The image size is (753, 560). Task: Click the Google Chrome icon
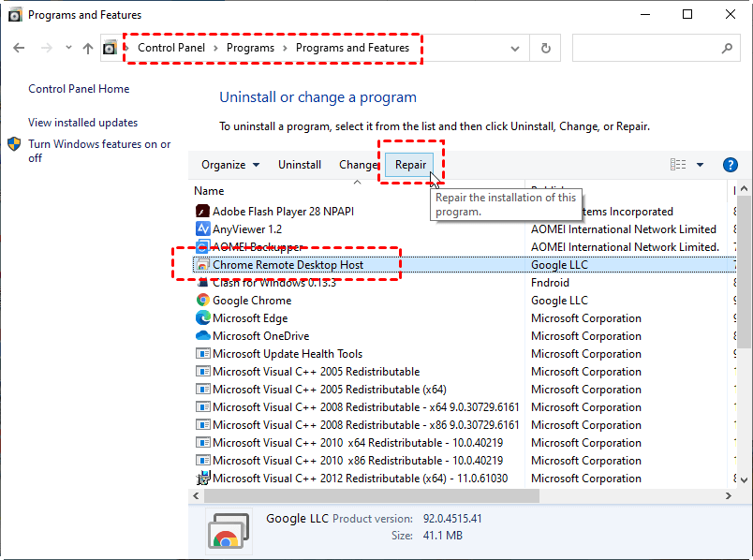tap(202, 301)
